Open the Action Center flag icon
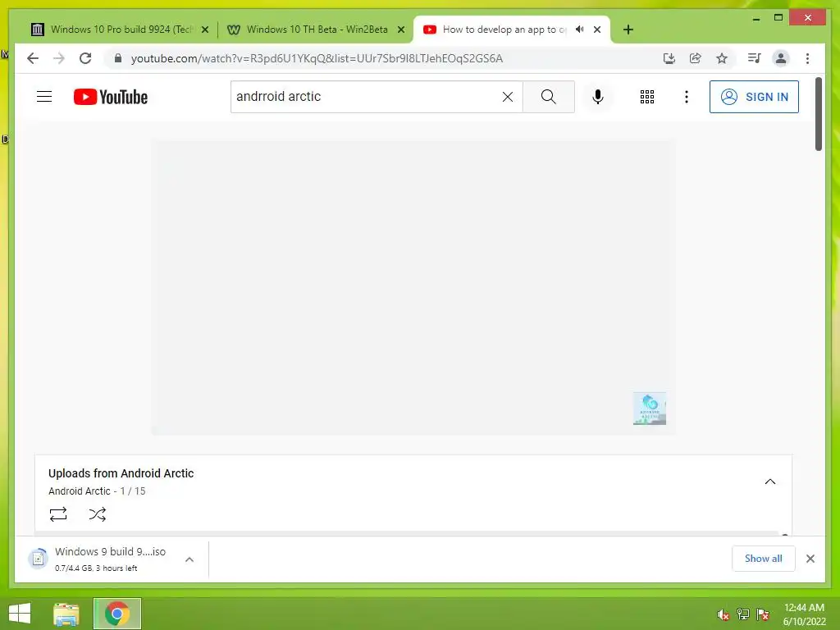This screenshot has width=840, height=630. pyautogui.click(x=763, y=614)
